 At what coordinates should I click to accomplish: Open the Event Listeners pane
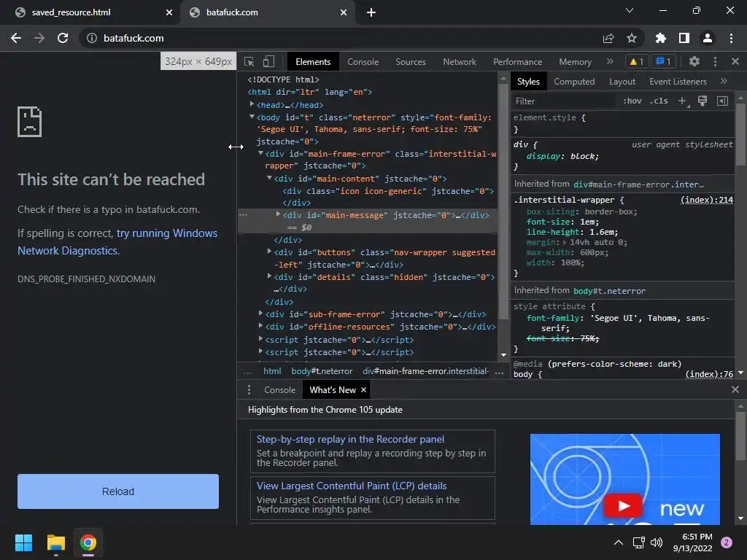coord(678,82)
